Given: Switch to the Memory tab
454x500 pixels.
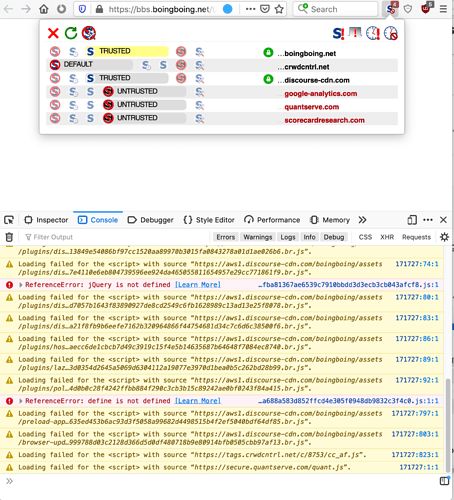Looking at the screenshot, I should coord(330,220).
